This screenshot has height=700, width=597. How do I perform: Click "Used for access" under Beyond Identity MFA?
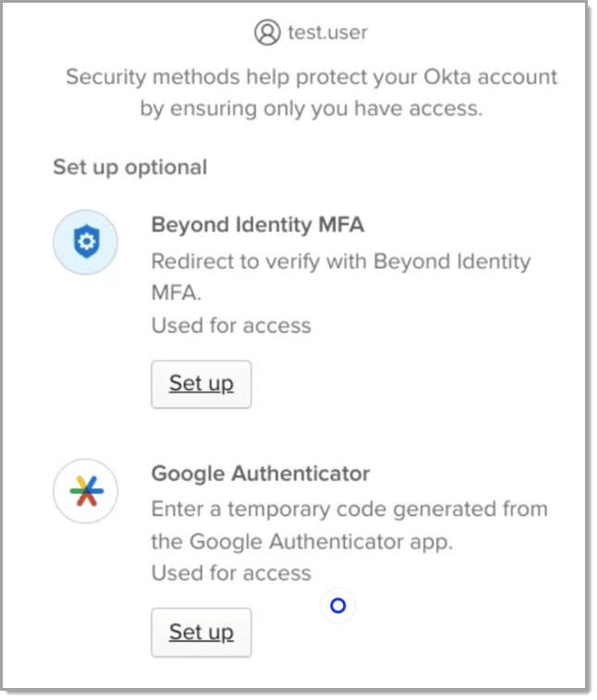pyautogui.click(x=231, y=325)
